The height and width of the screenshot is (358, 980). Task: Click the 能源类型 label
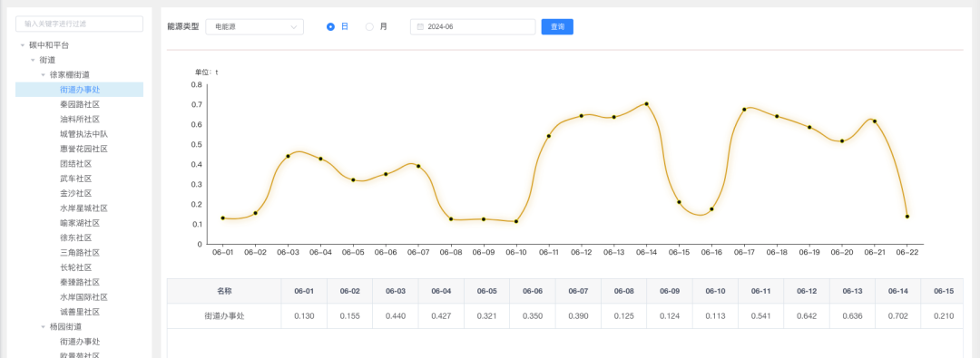pos(183,27)
